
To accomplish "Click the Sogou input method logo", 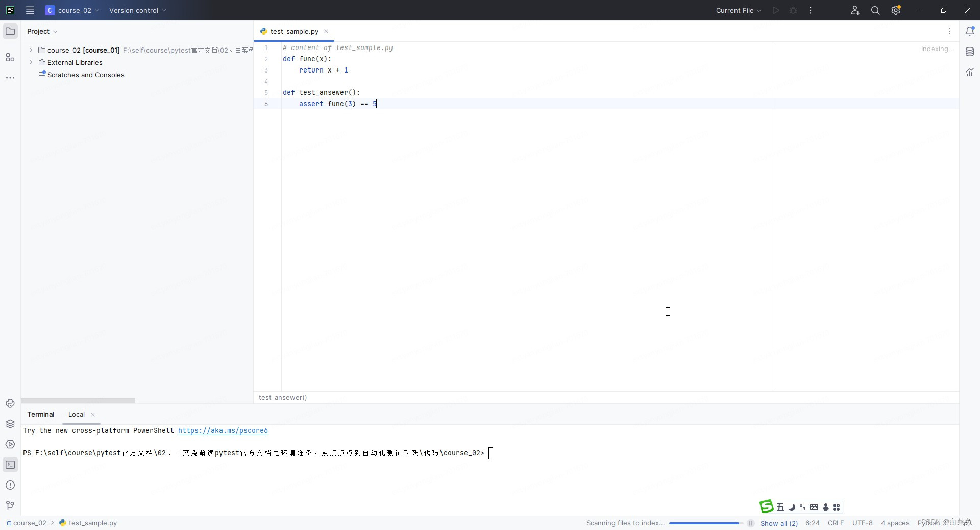I will (767, 507).
